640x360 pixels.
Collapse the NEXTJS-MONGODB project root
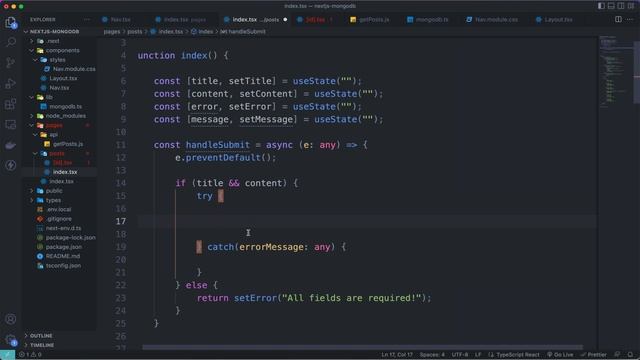click(x=54, y=31)
